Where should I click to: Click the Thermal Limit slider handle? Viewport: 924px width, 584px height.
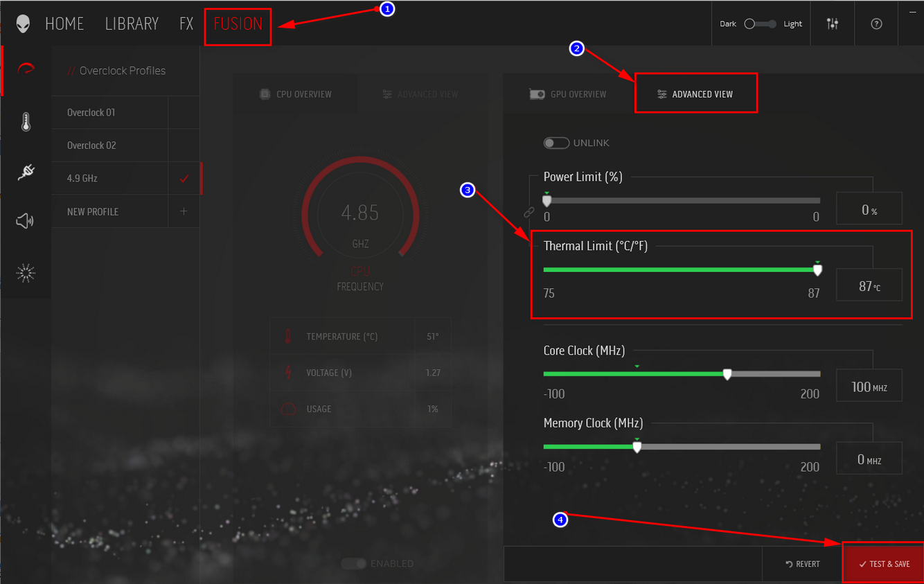[x=818, y=270]
